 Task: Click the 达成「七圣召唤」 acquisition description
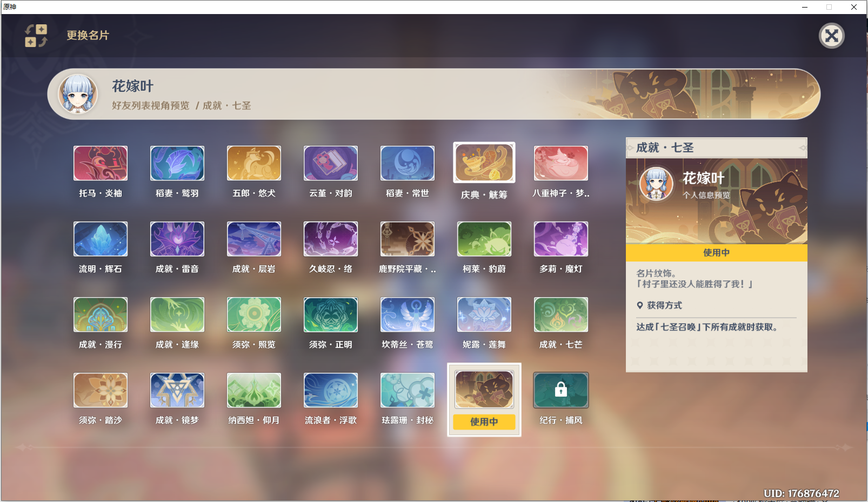707,327
